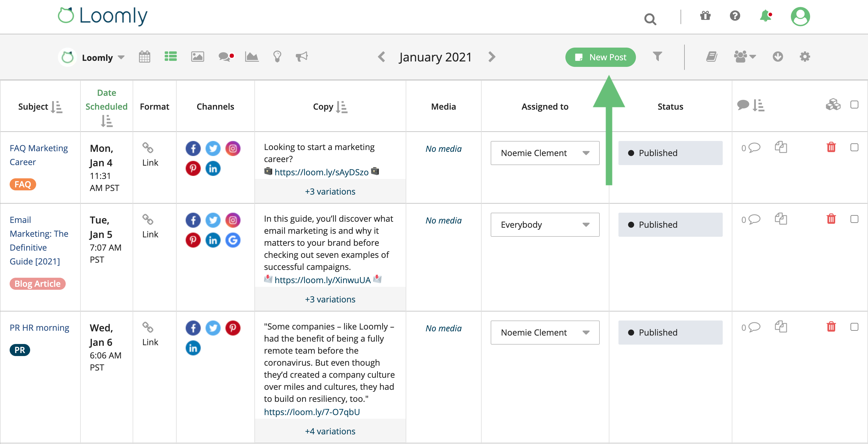View the analytics chart
The image size is (868, 444).
pyautogui.click(x=251, y=57)
